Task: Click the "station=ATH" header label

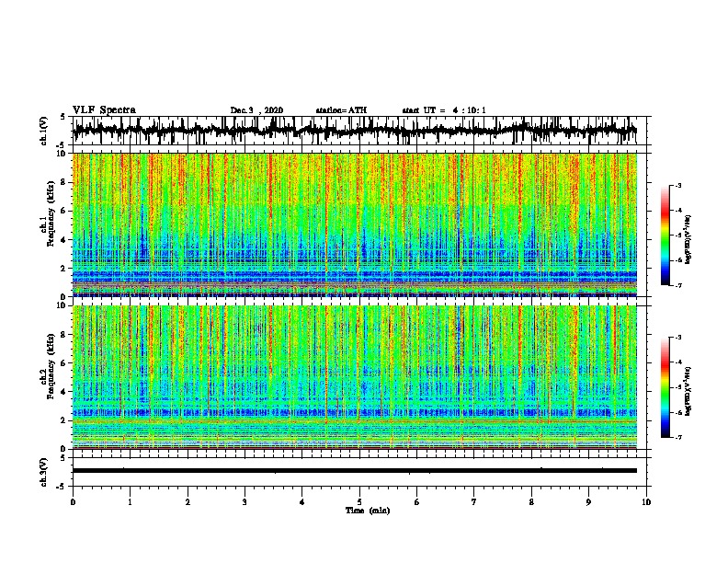Action: 341,110
